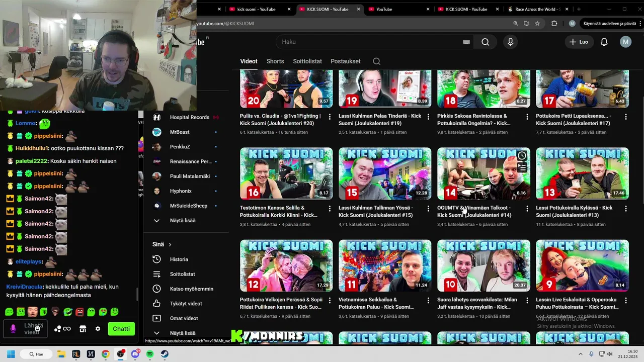Open File Explorer from the taskbar
The width and height of the screenshot is (644, 362).
click(61, 354)
